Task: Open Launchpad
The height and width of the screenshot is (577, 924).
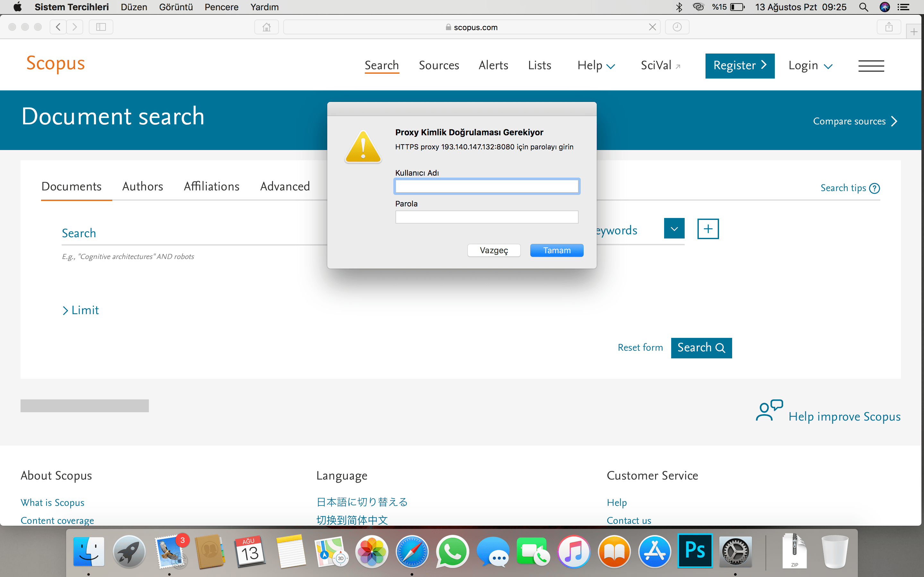Action: (x=129, y=551)
